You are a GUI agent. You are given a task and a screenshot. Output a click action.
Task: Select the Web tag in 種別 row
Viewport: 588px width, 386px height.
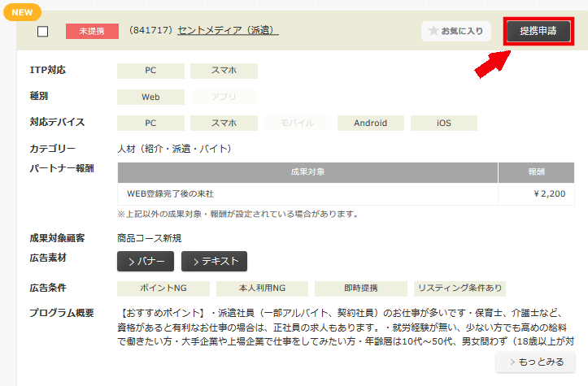[150, 97]
